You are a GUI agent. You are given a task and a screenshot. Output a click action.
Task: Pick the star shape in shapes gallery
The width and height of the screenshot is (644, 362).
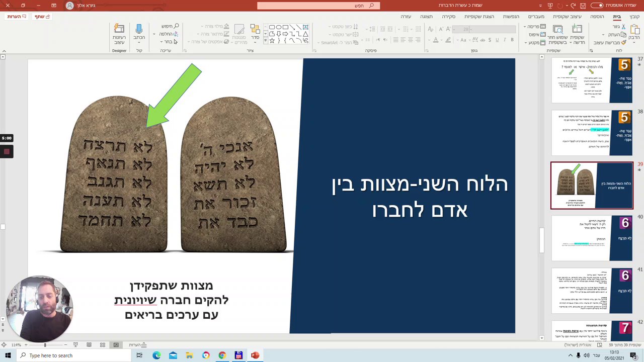(x=272, y=41)
